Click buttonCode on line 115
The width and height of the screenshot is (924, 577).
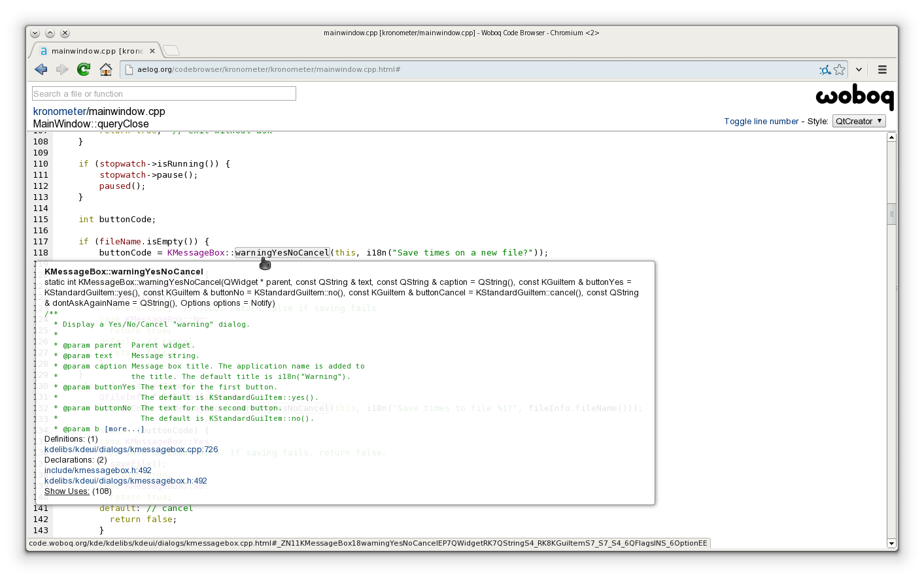(x=126, y=220)
